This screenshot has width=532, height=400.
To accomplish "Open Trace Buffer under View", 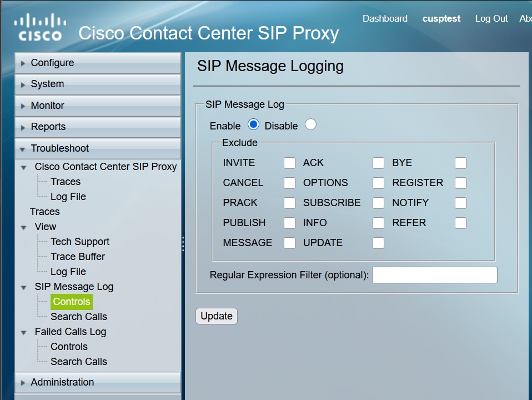I will 78,256.
